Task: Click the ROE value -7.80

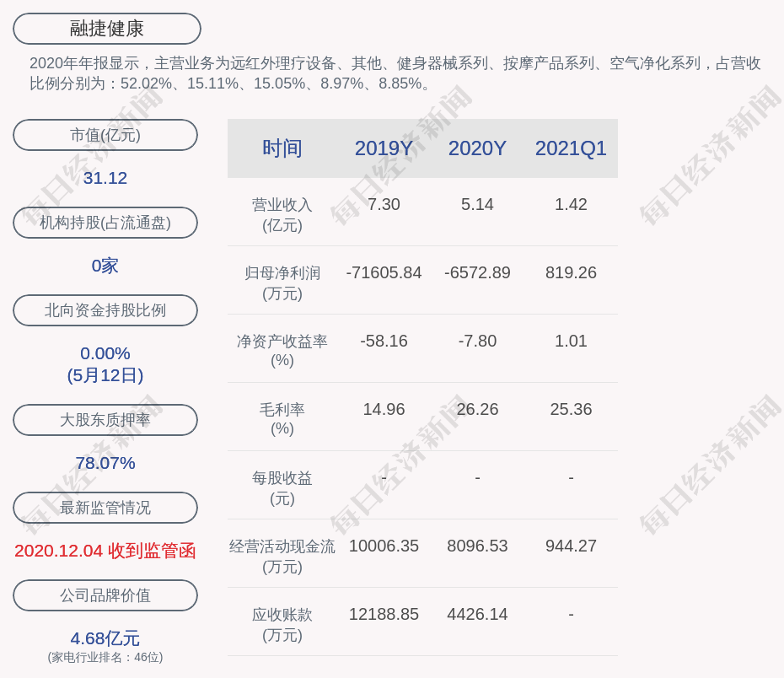Action: tap(477, 341)
